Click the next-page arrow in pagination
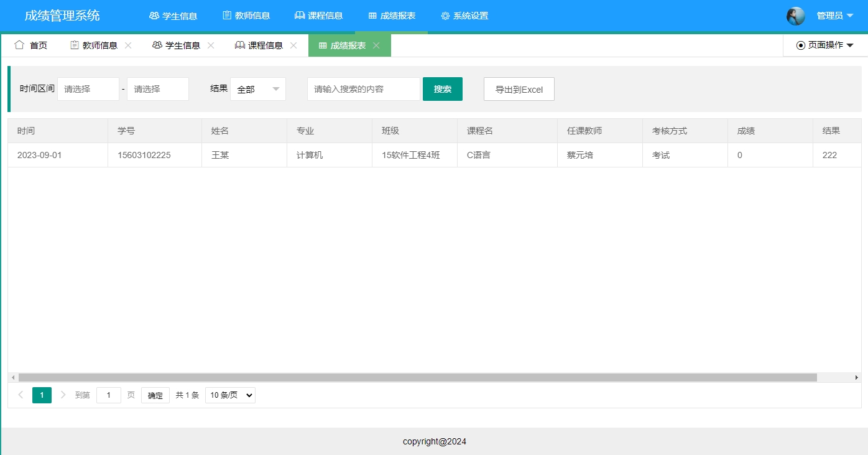The image size is (868, 455). (63, 395)
